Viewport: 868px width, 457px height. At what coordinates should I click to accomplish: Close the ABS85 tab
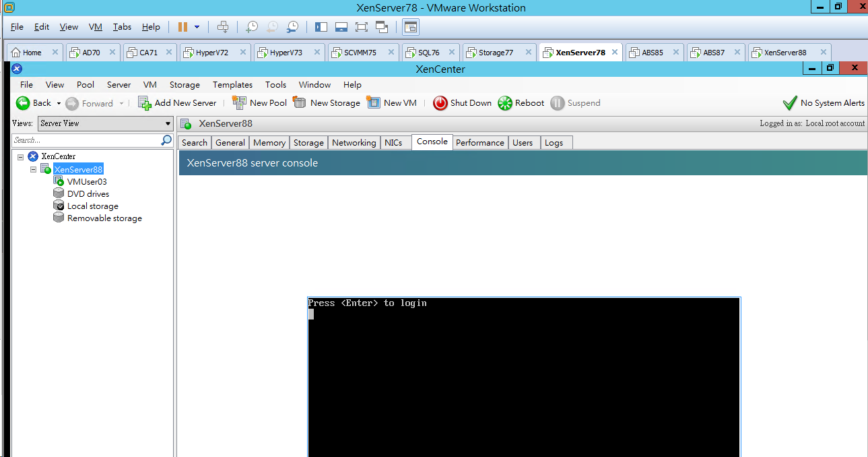tap(675, 53)
